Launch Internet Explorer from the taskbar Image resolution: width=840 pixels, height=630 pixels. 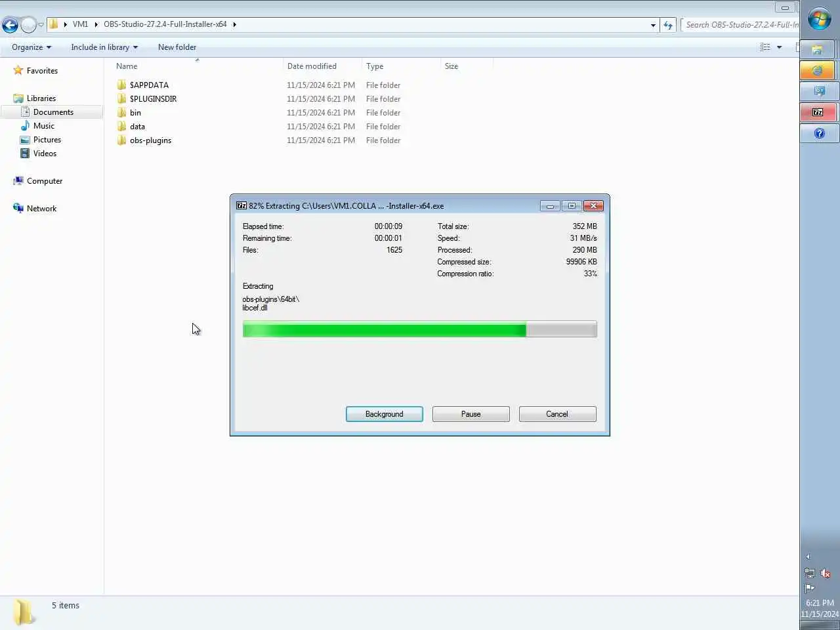pos(818,70)
